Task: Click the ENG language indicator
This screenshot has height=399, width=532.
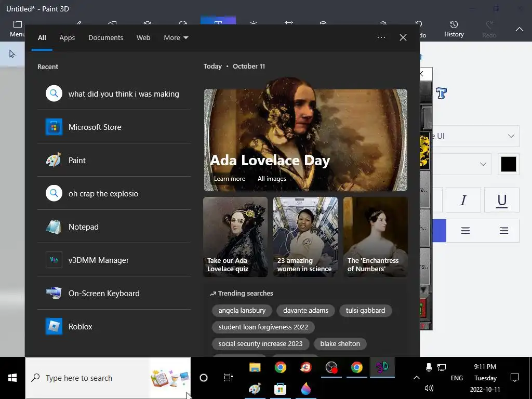Action: click(457, 378)
